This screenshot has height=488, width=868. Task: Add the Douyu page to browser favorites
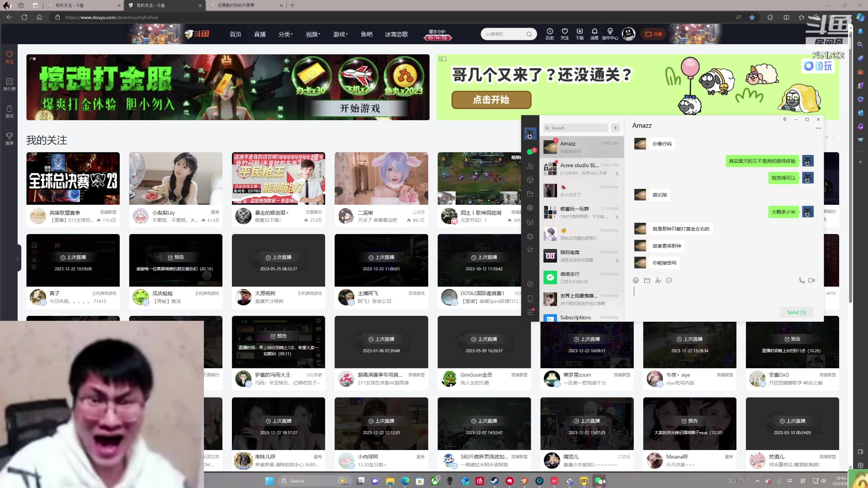[752, 17]
